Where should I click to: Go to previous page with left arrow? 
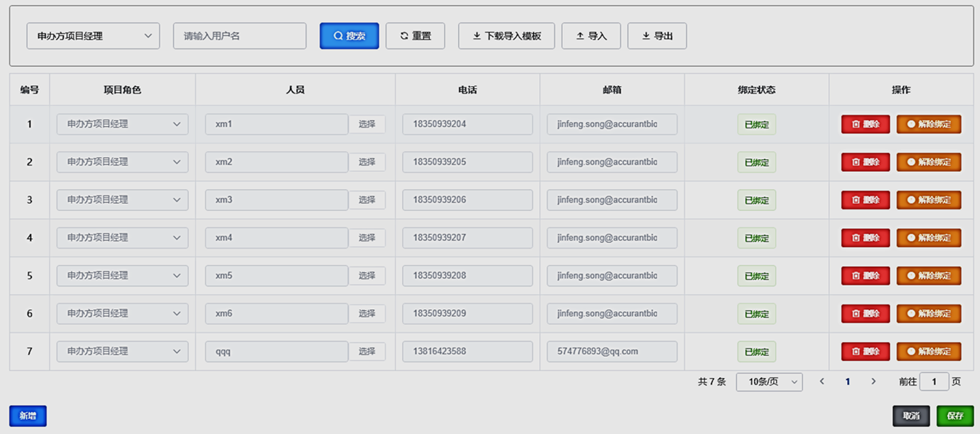(822, 381)
